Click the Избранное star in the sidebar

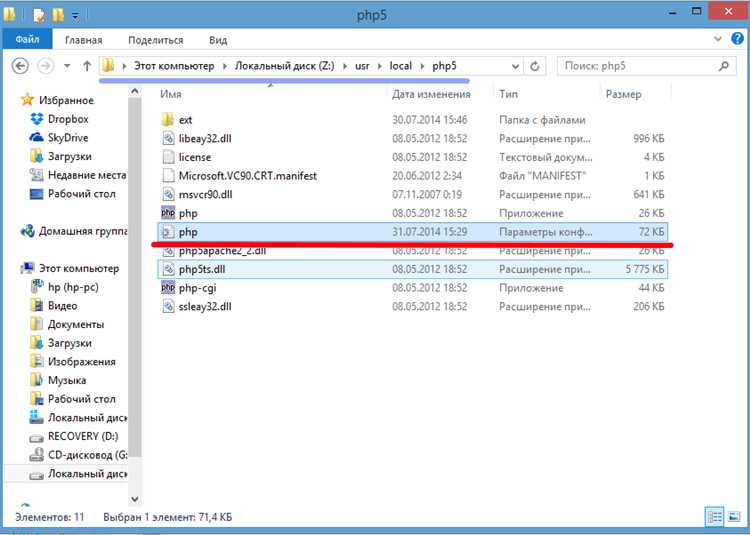27,100
